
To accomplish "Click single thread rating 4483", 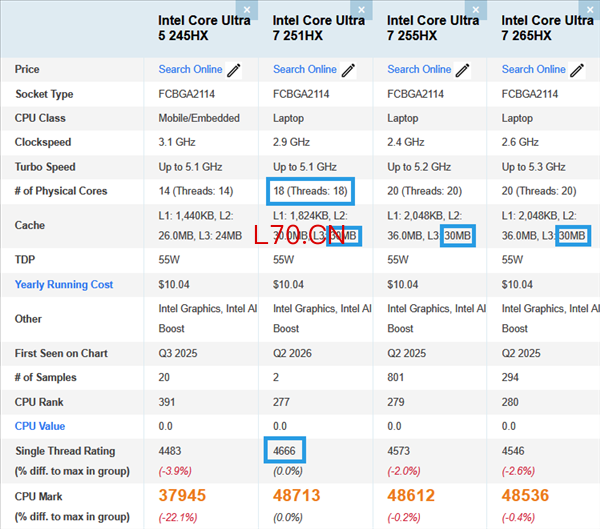I will coord(170,451).
